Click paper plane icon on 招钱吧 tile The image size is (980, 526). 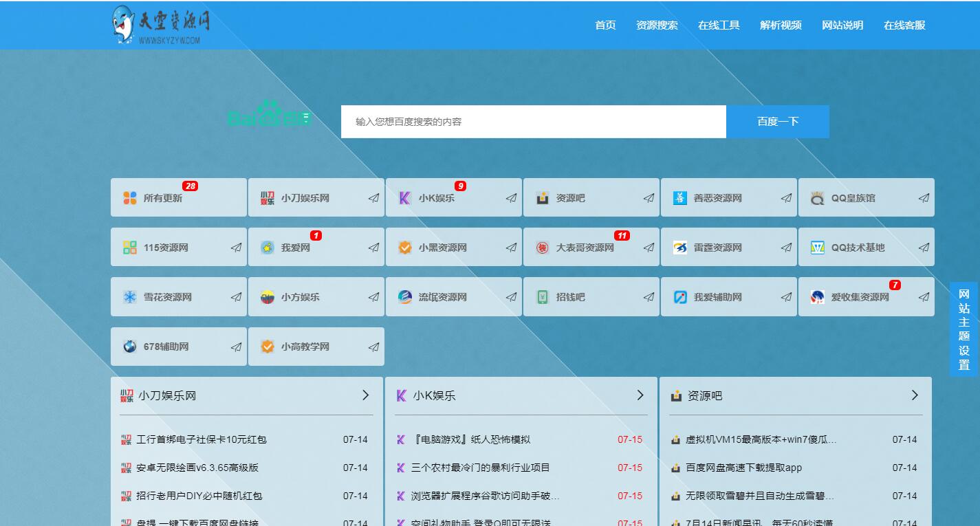click(x=649, y=297)
